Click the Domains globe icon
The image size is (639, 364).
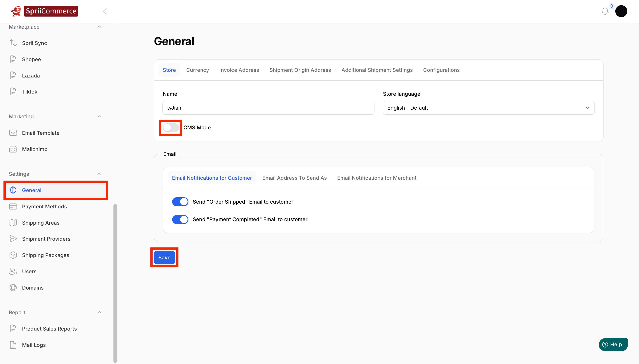click(13, 288)
